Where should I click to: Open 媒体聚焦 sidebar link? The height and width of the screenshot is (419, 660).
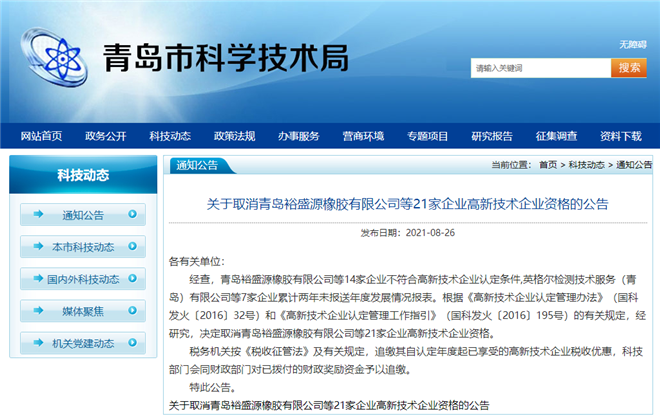click(x=83, y=311)
